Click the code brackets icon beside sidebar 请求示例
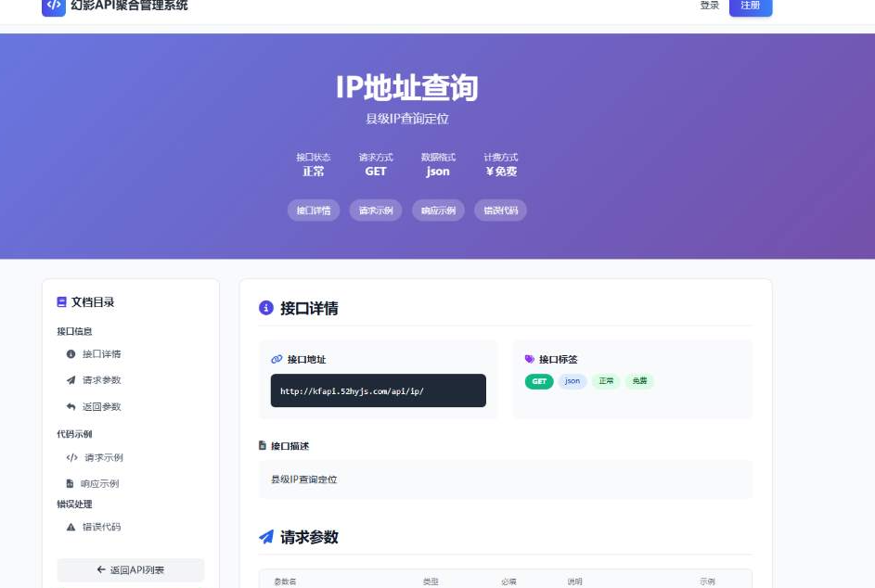The height and width of the screenshot is (588, 875). pos(72,457)
